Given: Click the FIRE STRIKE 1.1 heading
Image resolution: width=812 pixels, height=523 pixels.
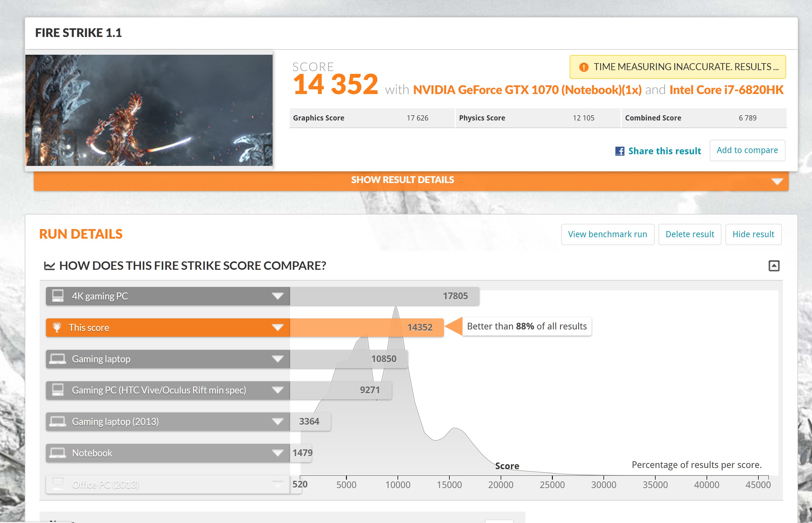Looking at the screenshot, I should 78,33.
